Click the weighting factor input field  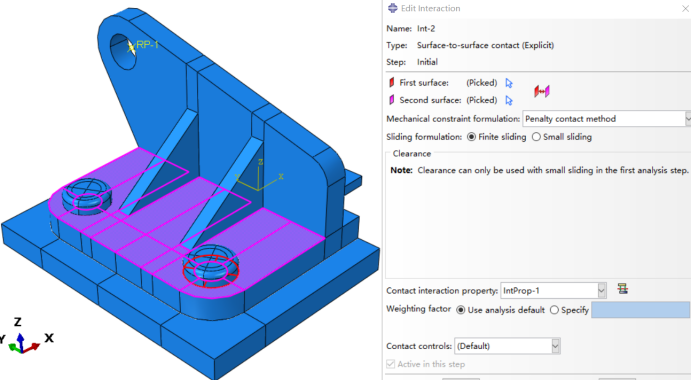pyautogui.click(x=640, y=310)
